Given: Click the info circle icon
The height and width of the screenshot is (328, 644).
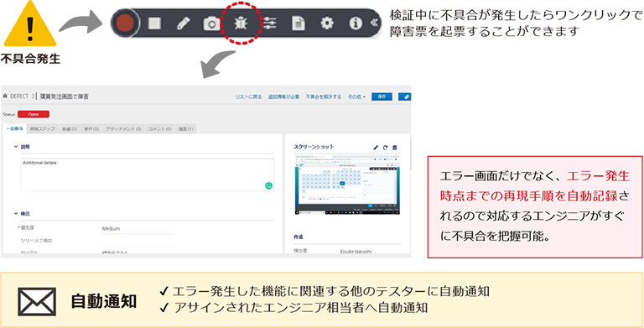Looking at the screenshot, I should (x=356, y=23).
